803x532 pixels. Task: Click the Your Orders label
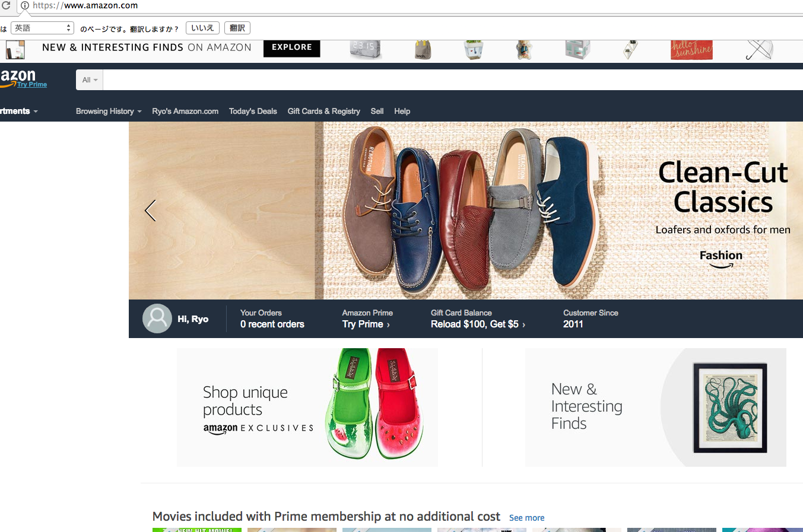[x=261, y=313]
